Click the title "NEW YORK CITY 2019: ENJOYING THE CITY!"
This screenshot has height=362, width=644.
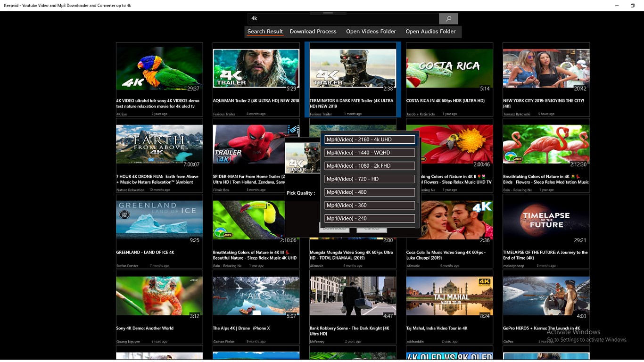coord(544,104)
